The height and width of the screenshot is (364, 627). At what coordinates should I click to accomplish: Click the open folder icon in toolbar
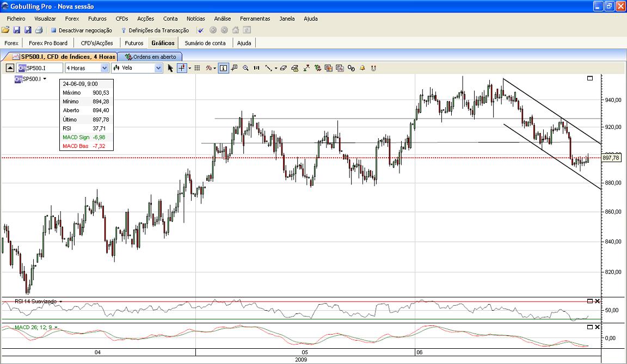coord(5,30)
